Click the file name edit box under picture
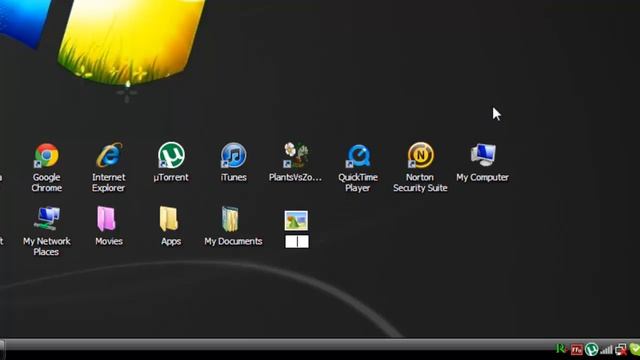640x360 pixels. pyautogui.click(x=297, y=241)
